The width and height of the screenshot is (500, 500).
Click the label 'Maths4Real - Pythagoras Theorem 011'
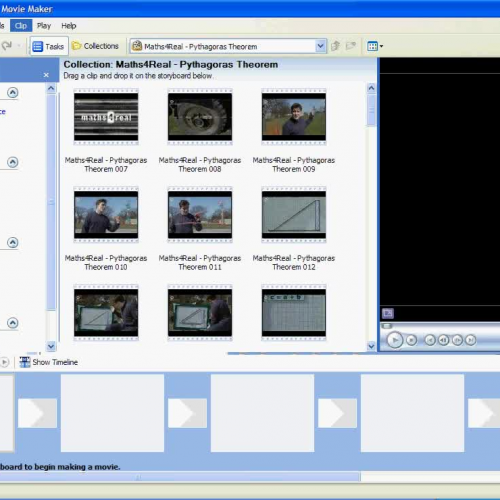click(x=200, y=263)
